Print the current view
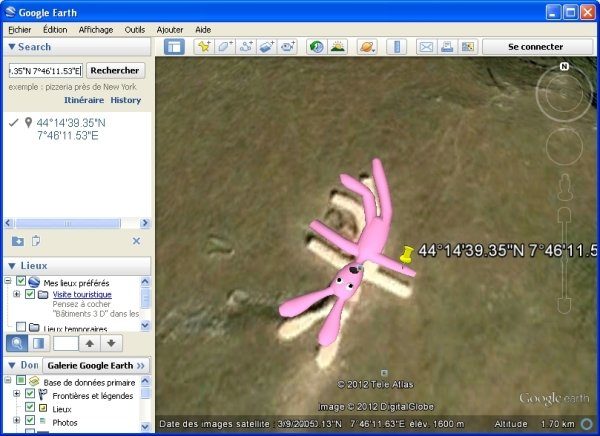Image resolution: width=600 pixels, height=436 pixels. tap(447, 47)
